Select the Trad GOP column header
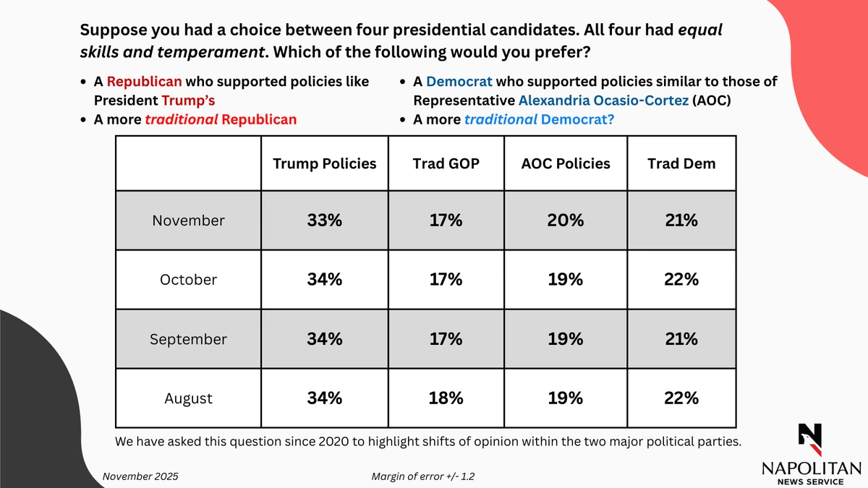The width and height of the screenshot is (868, 488). (446, 163)
